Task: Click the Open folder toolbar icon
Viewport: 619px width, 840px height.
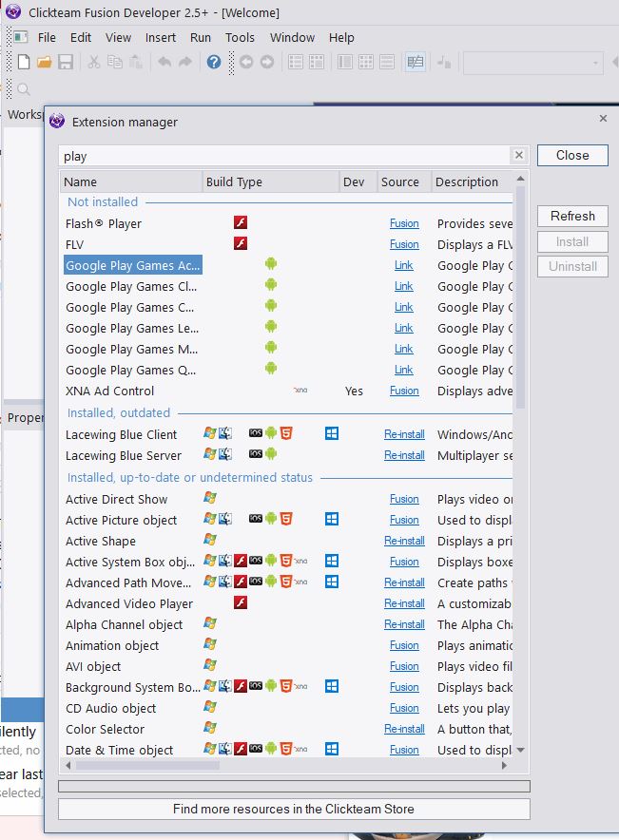Action: [x=45, y=62]
